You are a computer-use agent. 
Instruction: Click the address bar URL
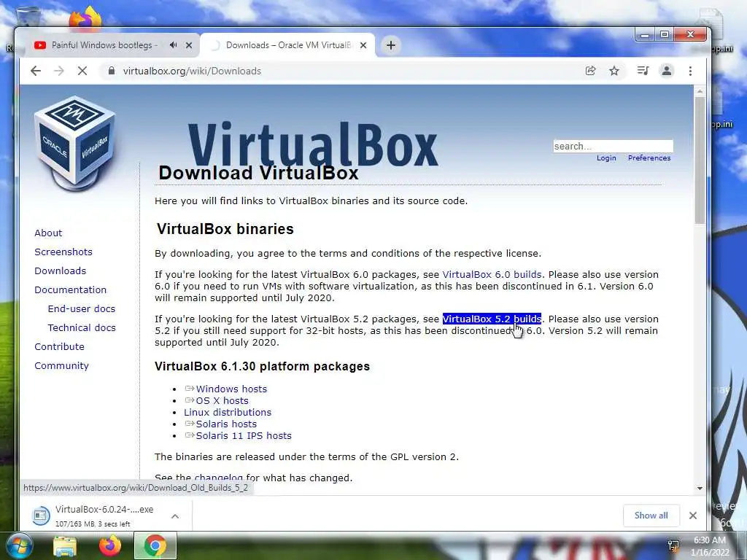point(192,71)
